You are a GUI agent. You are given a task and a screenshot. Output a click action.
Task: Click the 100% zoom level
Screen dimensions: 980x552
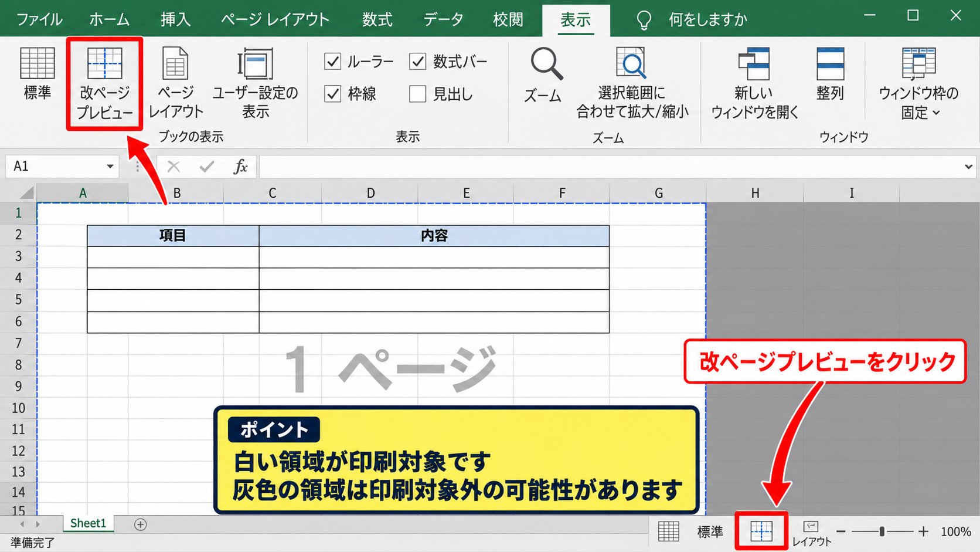[955, 531]
